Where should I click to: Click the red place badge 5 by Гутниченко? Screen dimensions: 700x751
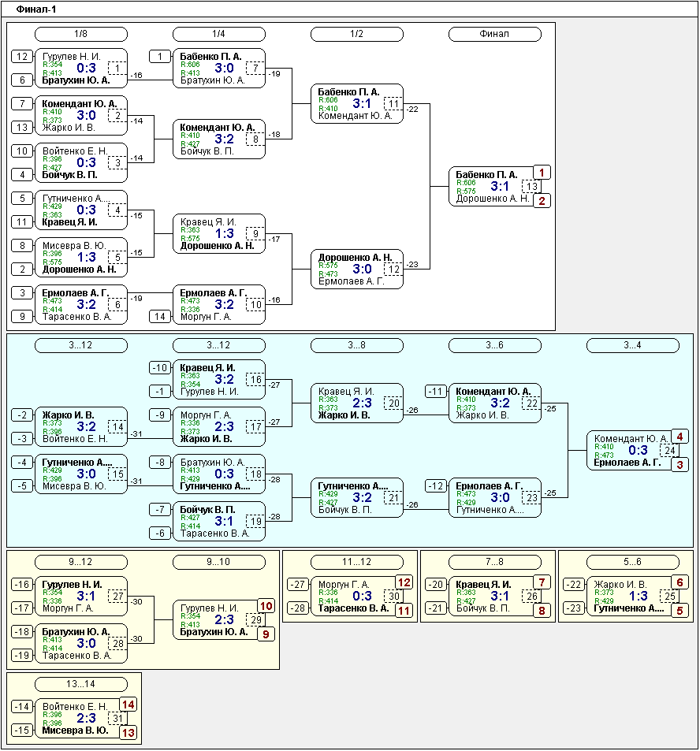[680, 610]
